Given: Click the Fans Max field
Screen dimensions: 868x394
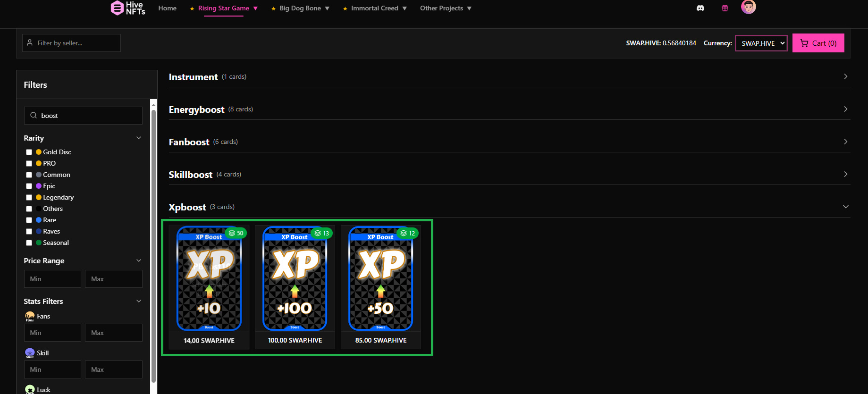Looking at the screenshot, I should point(114,333).
